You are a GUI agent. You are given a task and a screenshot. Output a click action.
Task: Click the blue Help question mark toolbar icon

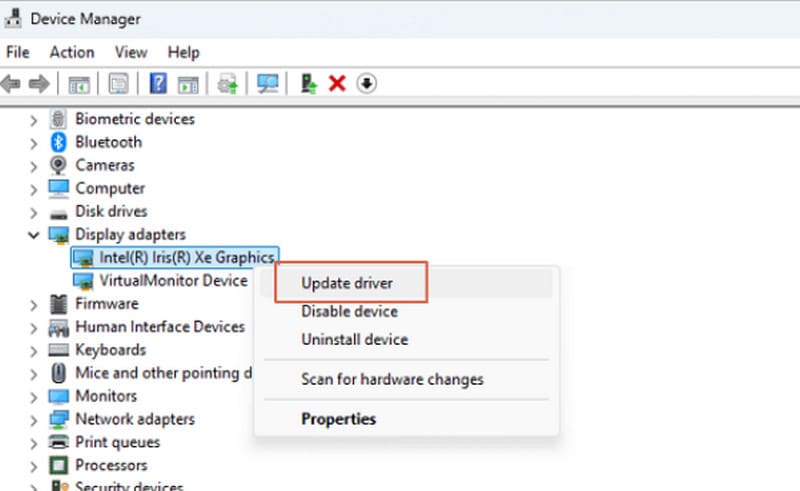[158, 84]
